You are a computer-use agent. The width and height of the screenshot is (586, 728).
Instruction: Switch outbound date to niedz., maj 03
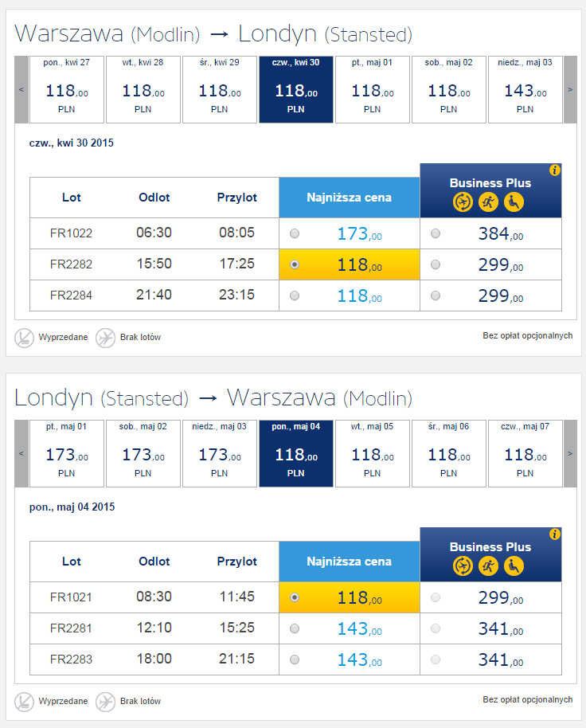525,90
